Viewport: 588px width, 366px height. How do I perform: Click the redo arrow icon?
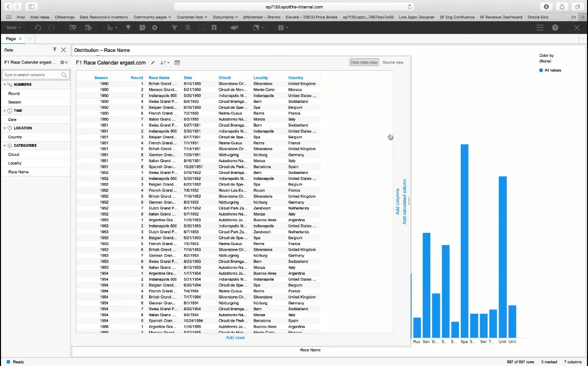point(52,28)
